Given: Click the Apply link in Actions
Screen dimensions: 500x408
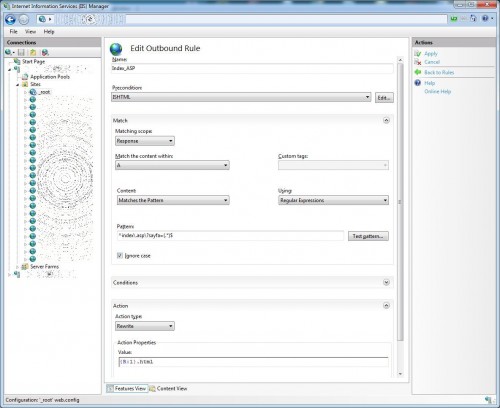Looking at the screenshot, I should click(431, 54).
